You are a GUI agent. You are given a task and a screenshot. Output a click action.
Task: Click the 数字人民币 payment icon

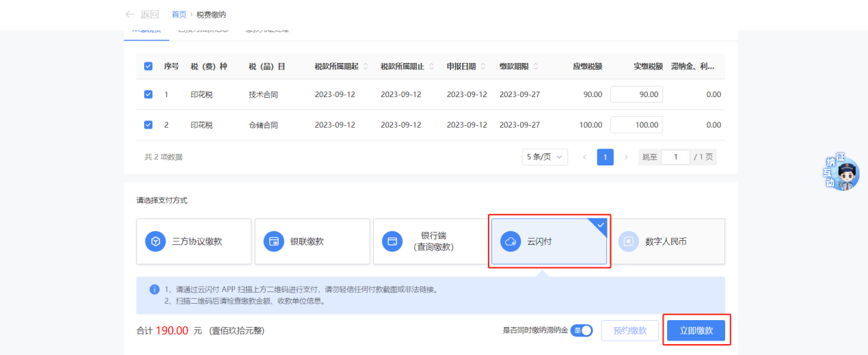point(629,241)
